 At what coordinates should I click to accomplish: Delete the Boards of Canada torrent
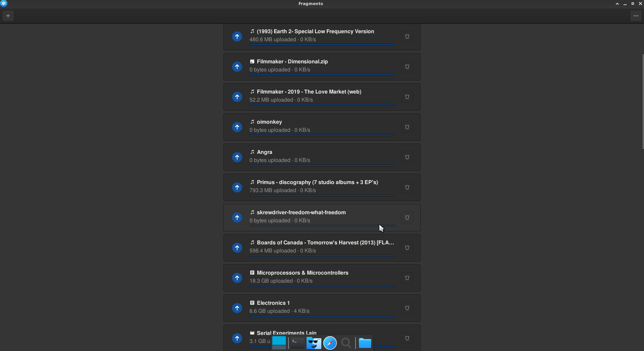pos(407,248)
